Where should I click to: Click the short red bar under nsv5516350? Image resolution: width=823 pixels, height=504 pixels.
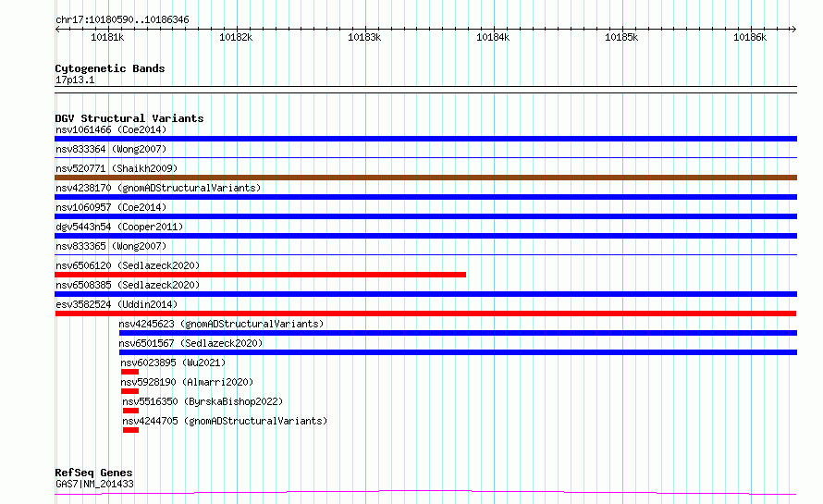pyautogui.click(x=130, y=411)
